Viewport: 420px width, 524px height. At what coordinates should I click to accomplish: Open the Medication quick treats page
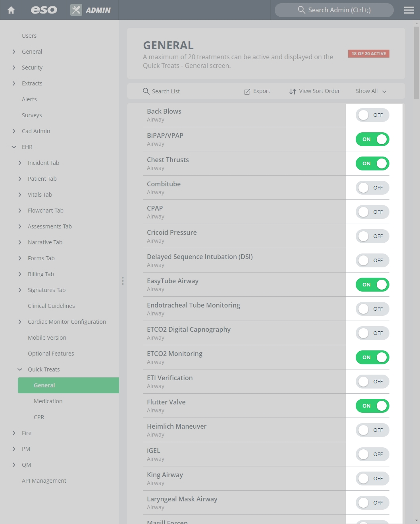[48, 401]
